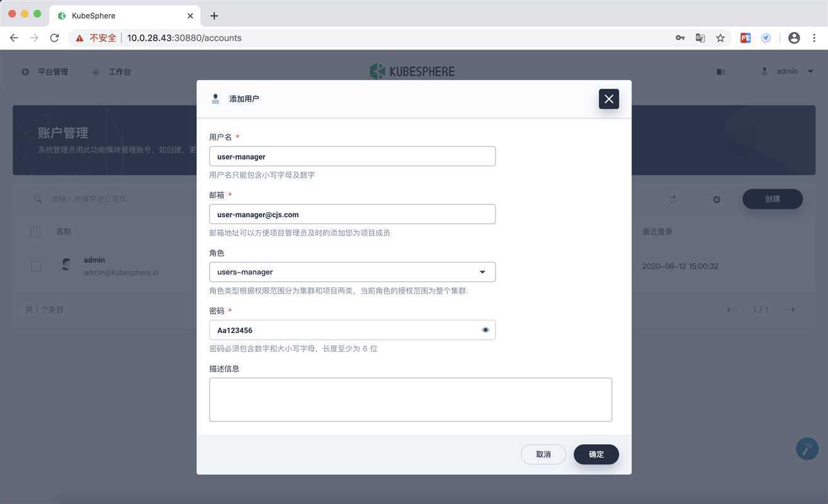The image size is (828, 504).
Task: Select the KubeSphere browser tab
Action: coord(125,15)
